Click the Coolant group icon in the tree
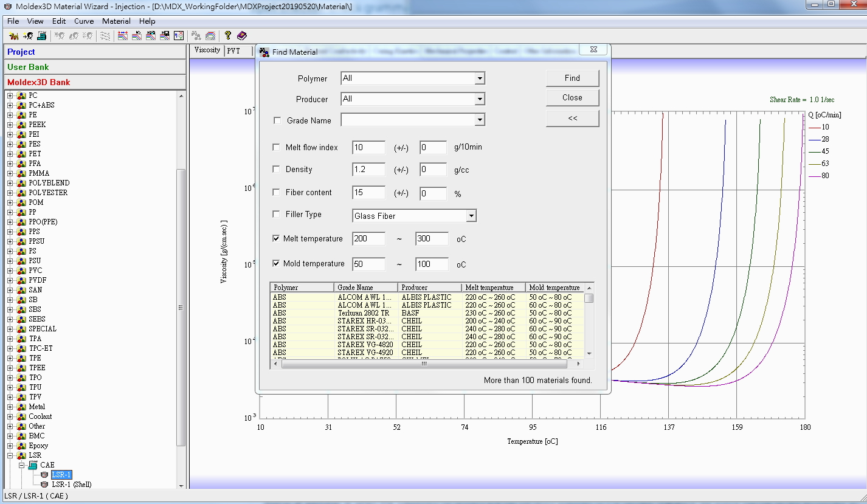Screen dimensions: 867x504 coord(21,416)
